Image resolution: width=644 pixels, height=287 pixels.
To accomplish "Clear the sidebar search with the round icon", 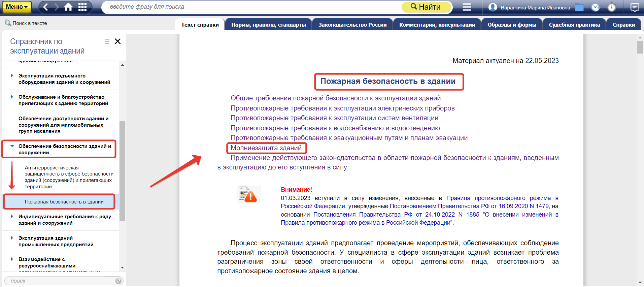I will 118,281.
